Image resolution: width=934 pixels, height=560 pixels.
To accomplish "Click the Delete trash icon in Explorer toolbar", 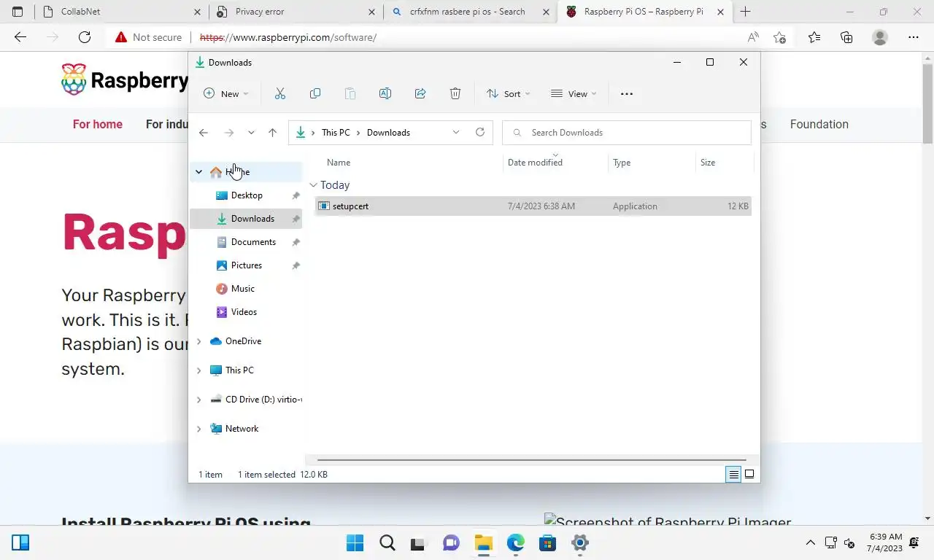I will [x=455, y=93].
